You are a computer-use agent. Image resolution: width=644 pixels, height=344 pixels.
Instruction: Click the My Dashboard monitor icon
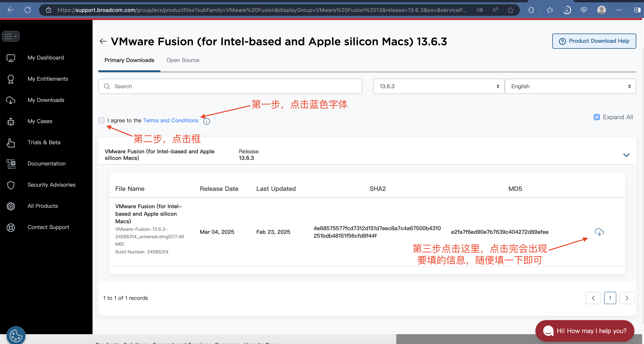[x=11, y=58]
